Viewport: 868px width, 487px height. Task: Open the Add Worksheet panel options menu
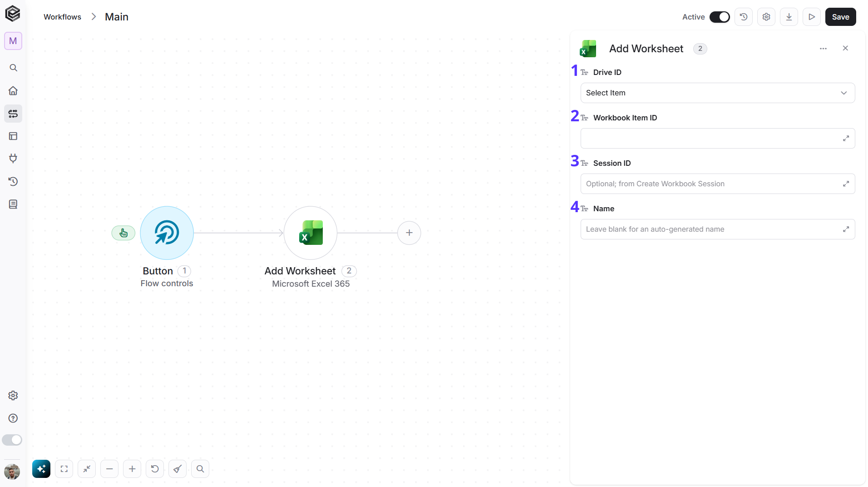(x=823, y=49)
